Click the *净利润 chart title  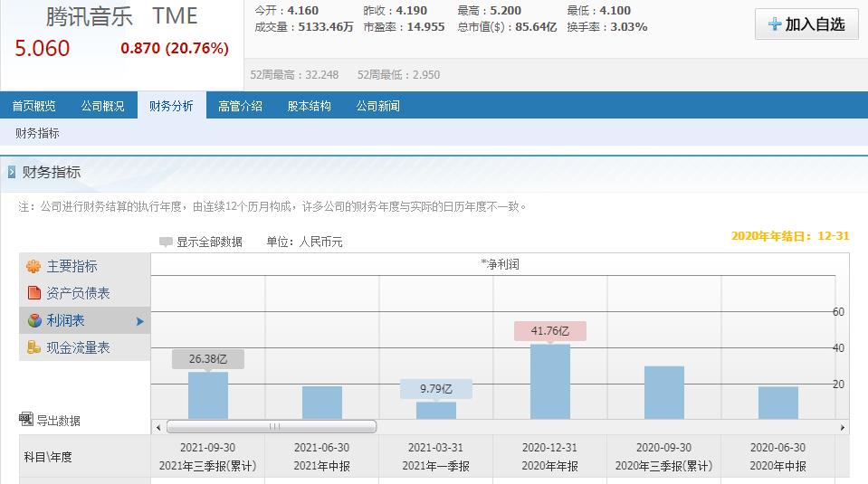[500, 264]
